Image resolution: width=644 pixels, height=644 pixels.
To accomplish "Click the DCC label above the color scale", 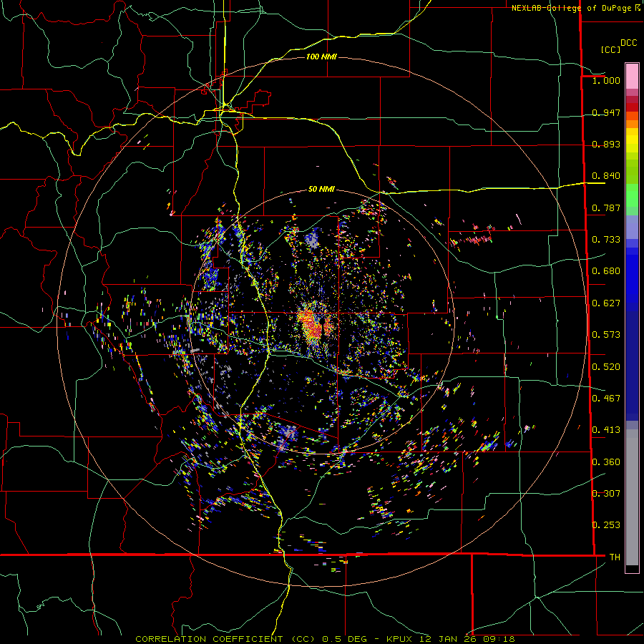I will 628,43.
